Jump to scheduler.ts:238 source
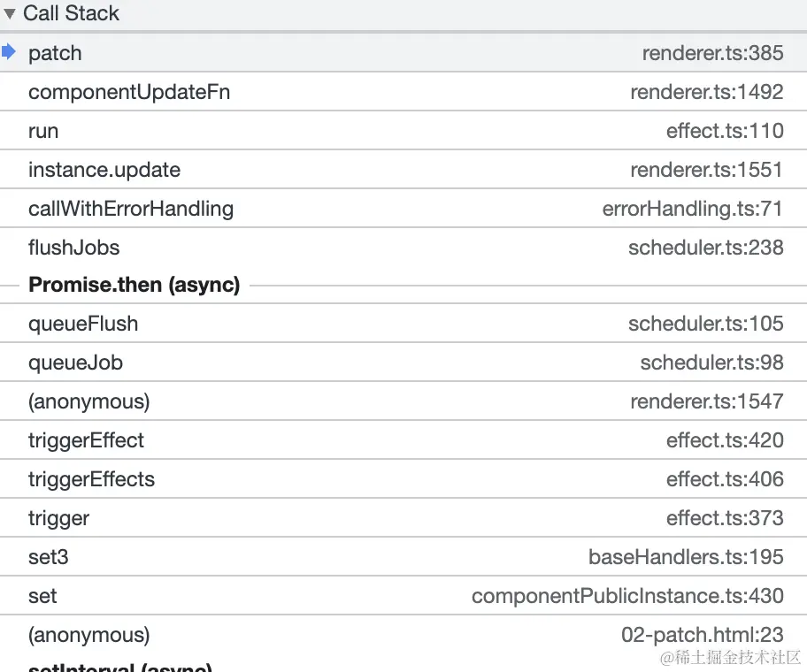The height and width of the screenshot is (672, 807). coord(705,248)
